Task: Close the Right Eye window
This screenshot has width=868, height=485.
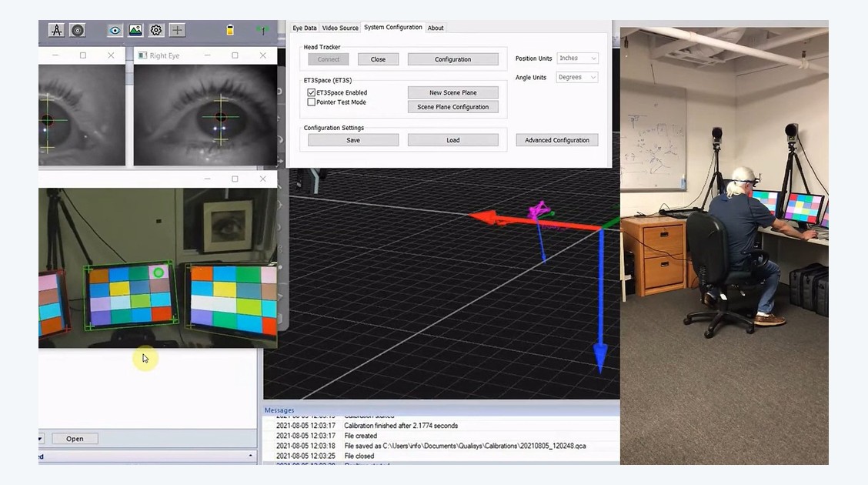Action: (x=263, y=55)
